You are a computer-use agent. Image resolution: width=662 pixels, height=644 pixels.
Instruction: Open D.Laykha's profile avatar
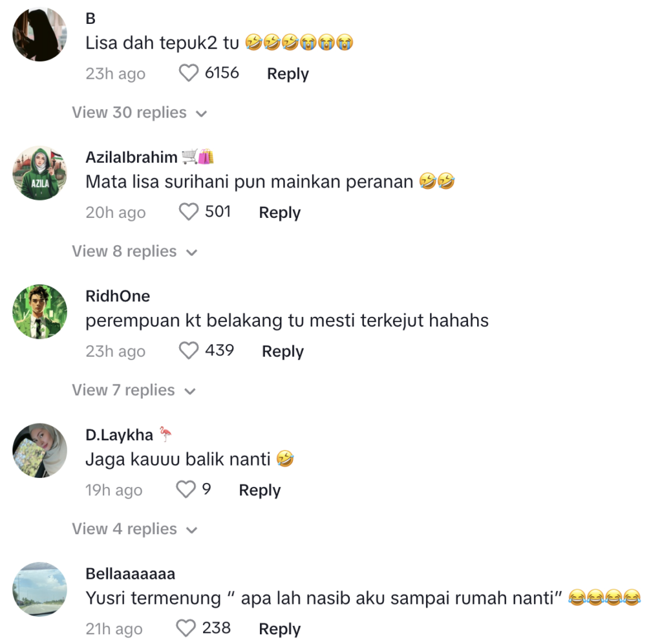coord(39,451)
